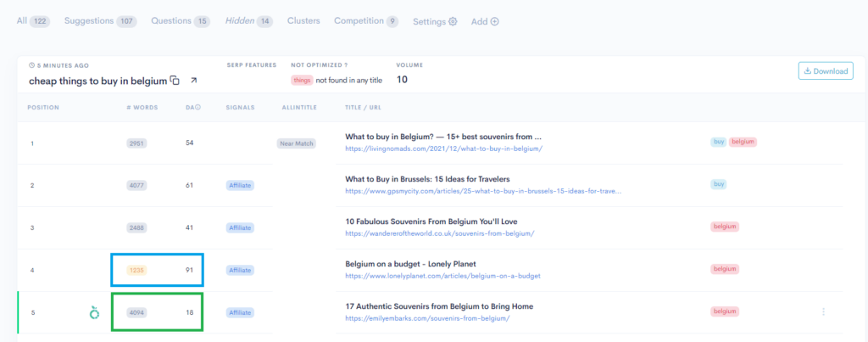Click title 'What to Buy in Brussels: 15 Ideas for Travelers'
The image size is (868, 342).
click(x=427, y=179)
